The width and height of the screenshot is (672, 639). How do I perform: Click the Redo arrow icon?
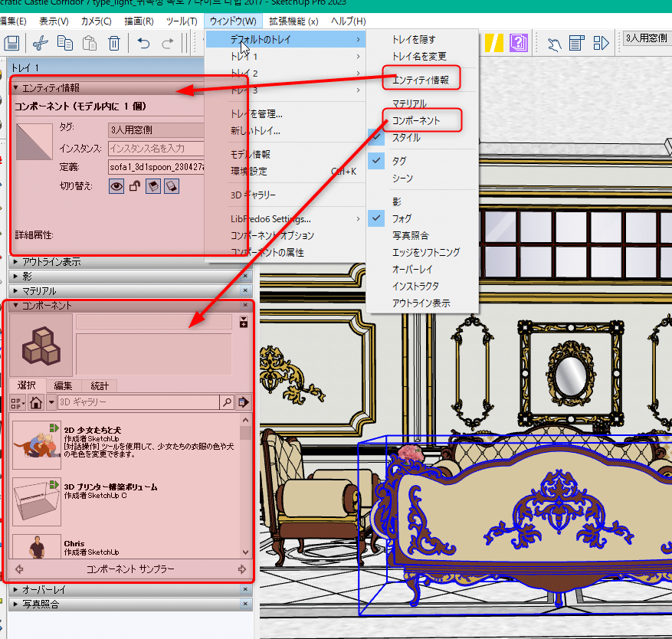(x=168, y=43)
